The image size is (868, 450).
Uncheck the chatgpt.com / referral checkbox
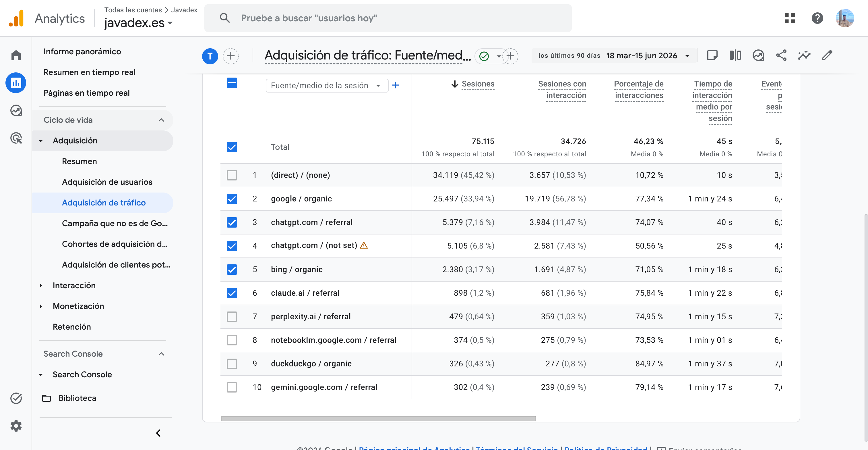coord(232,222)
